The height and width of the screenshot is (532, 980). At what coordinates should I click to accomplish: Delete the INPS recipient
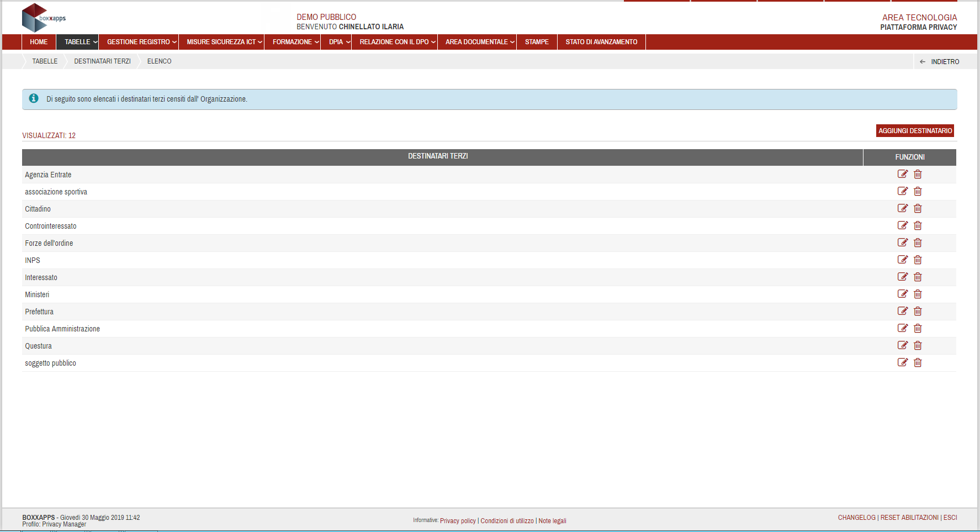pos(918,260)
